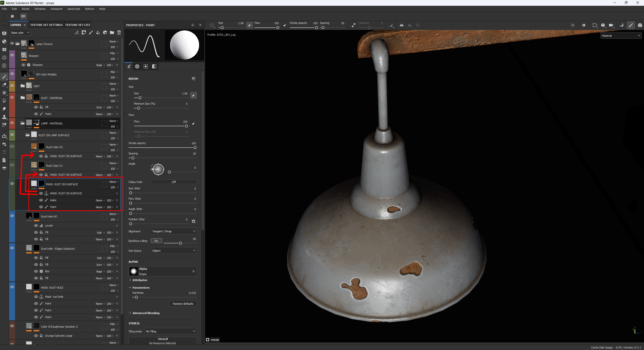Open the Alignment Tangent | Wrap dropdown
This screenshot has width=644, height=350.
[173, 231]
